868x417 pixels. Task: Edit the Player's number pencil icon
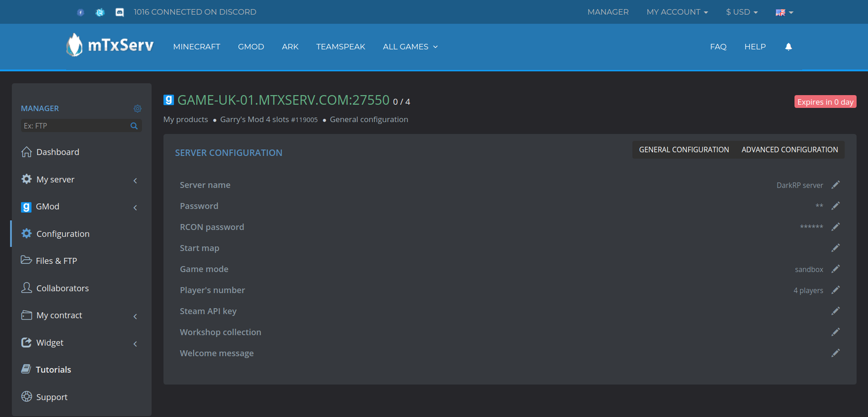pyautogui.click(x=835, y=290)
